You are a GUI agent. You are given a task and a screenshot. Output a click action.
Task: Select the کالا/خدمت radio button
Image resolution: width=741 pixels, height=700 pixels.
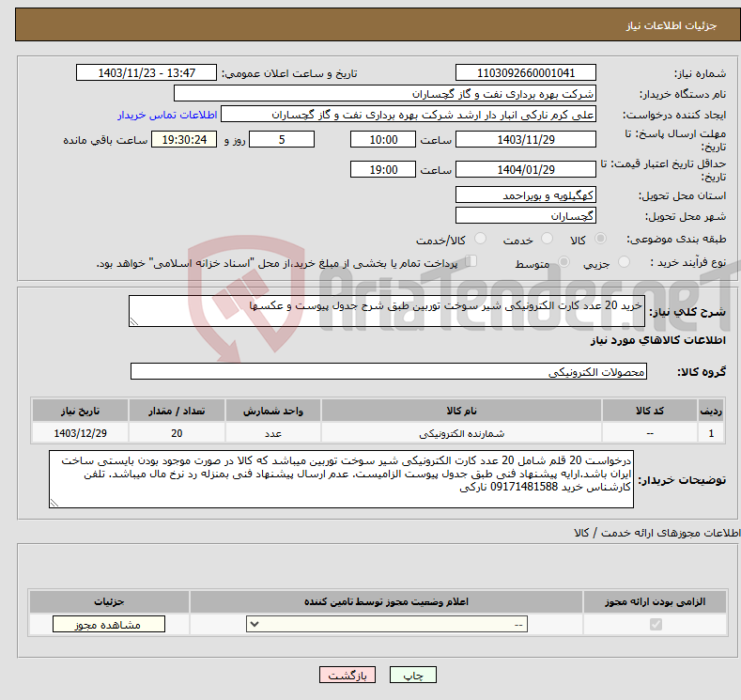coord(480,239)
